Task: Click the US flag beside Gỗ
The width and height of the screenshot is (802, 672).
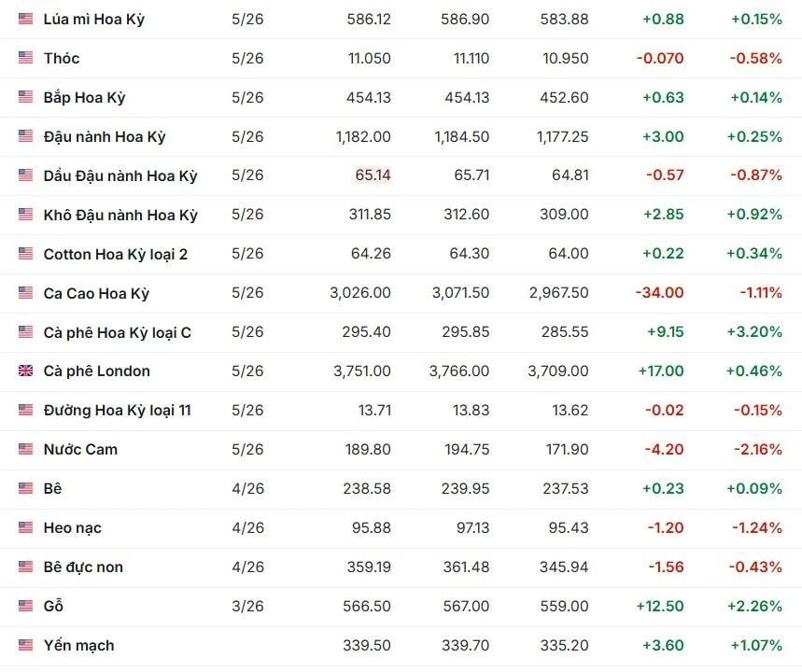Action: pos(25,607)
